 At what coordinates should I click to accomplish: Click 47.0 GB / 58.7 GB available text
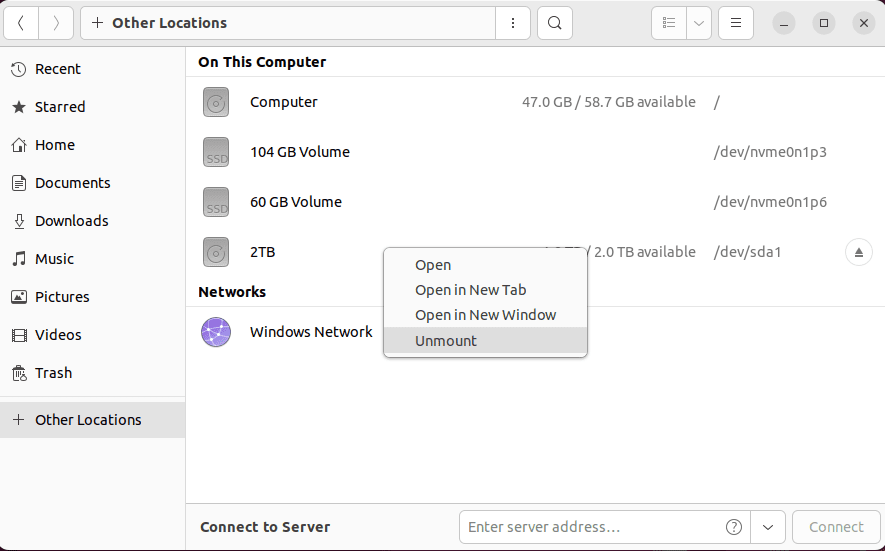[608, 102]
